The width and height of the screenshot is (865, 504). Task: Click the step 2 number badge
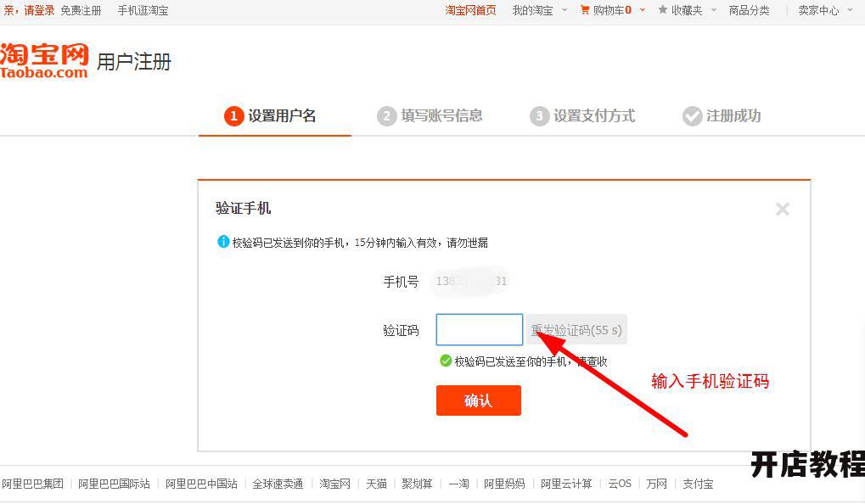point(387,115)
